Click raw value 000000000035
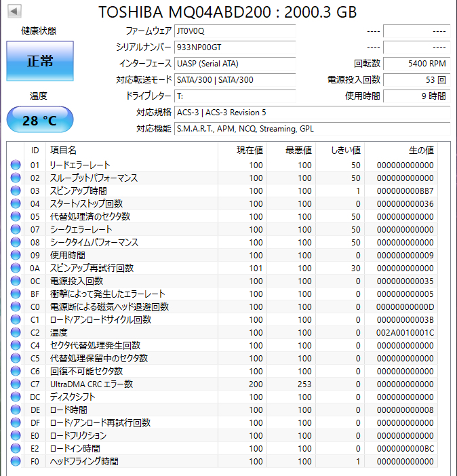This screenshot has height=476, width=457. (x=405, y=281)
